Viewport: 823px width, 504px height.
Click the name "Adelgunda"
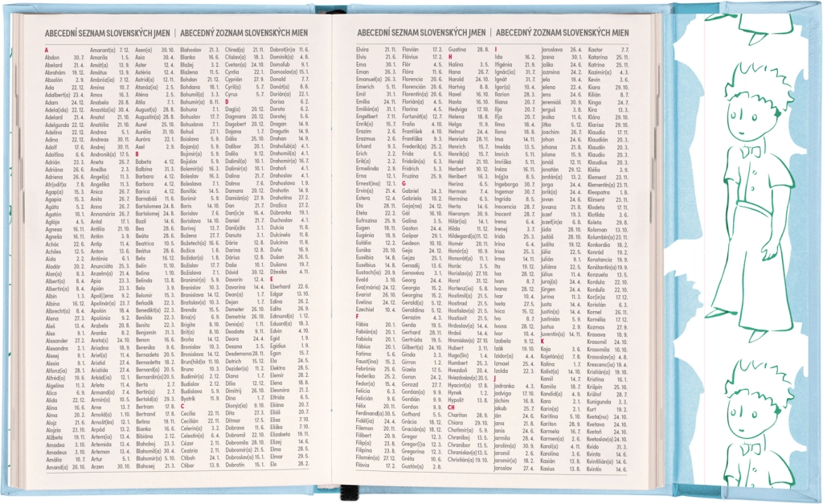tap(57, 125)
